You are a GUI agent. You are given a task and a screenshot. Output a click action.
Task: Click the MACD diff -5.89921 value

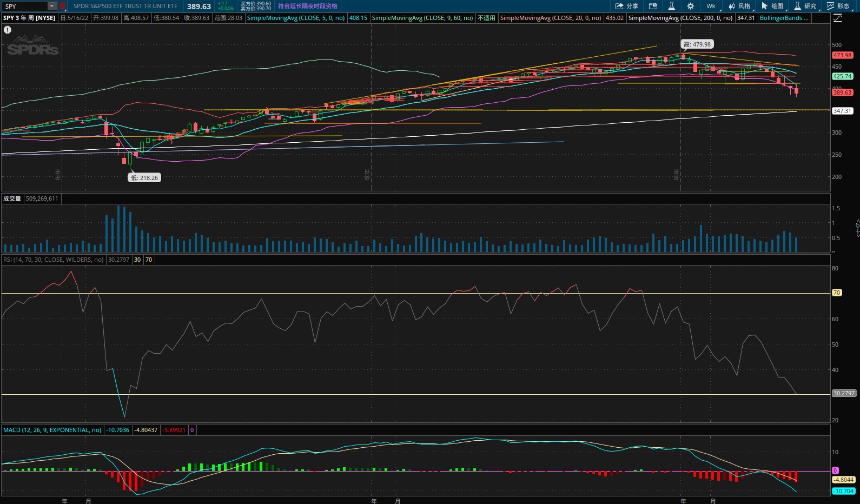pyautogui.click(x=174, y=430)
